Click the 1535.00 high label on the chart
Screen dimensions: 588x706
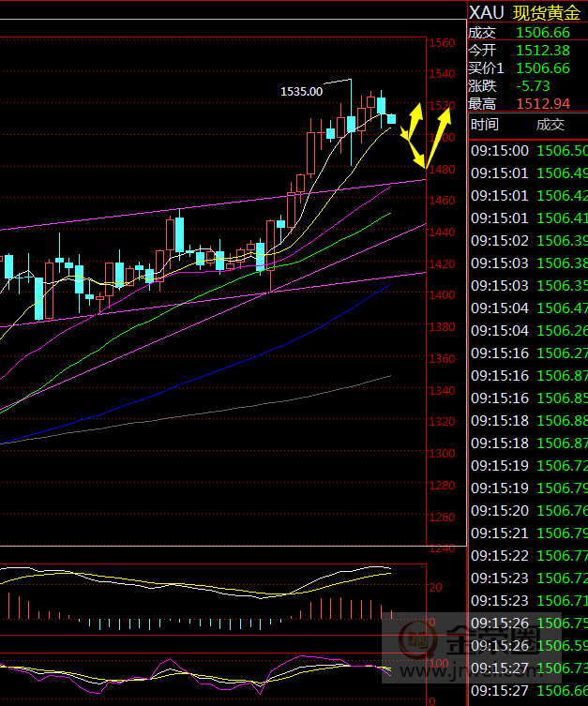tap(302, 92)
